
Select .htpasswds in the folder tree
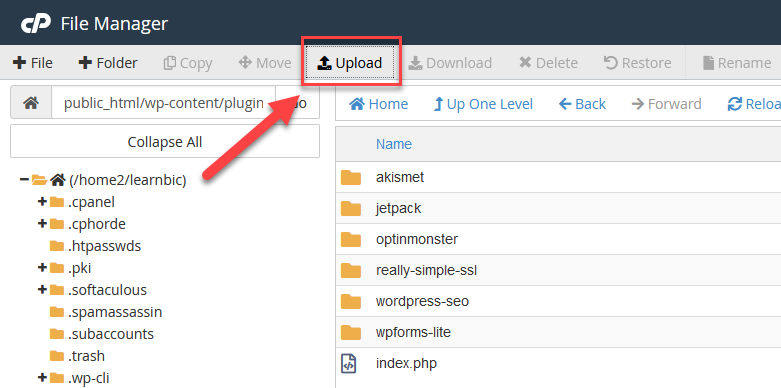pos(104,246)
